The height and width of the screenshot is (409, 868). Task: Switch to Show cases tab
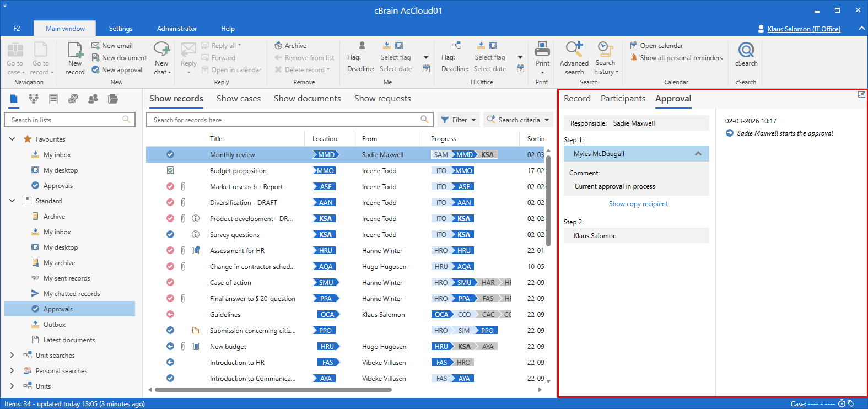tap(239, 99)
